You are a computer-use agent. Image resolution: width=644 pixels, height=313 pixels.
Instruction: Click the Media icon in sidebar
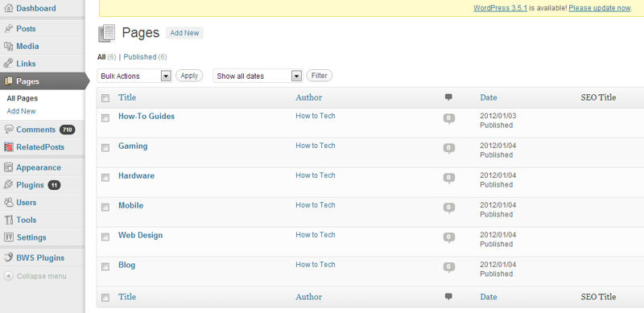click(8, 47)
